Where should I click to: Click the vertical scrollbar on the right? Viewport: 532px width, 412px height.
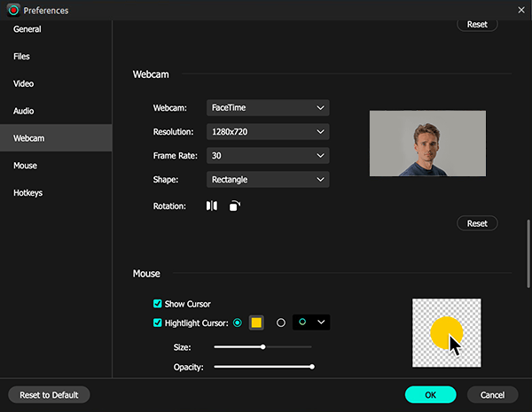point(528,253)
